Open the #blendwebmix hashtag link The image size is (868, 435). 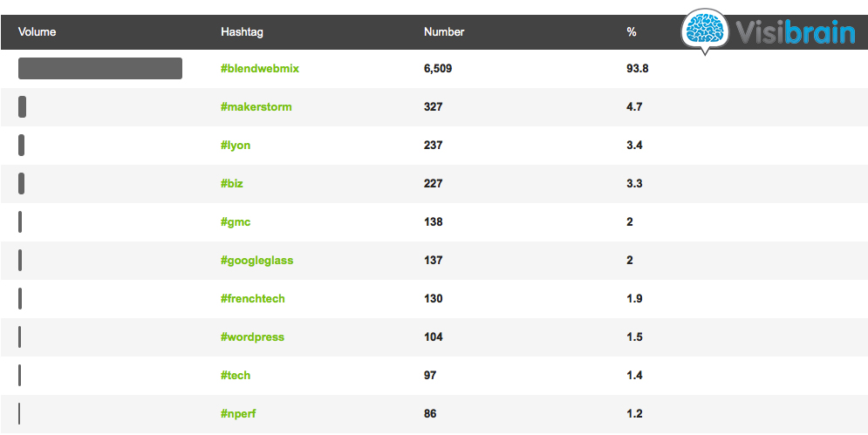click(x=260, y=69)
